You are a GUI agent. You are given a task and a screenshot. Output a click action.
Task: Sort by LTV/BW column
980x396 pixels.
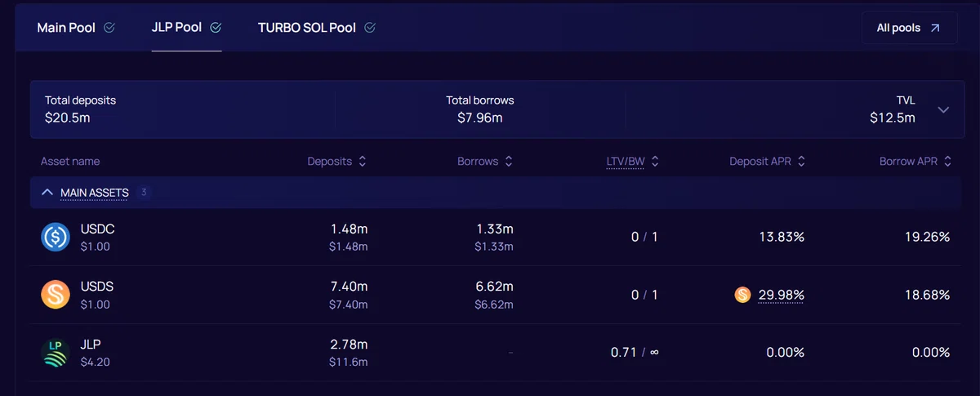point(632,162)
